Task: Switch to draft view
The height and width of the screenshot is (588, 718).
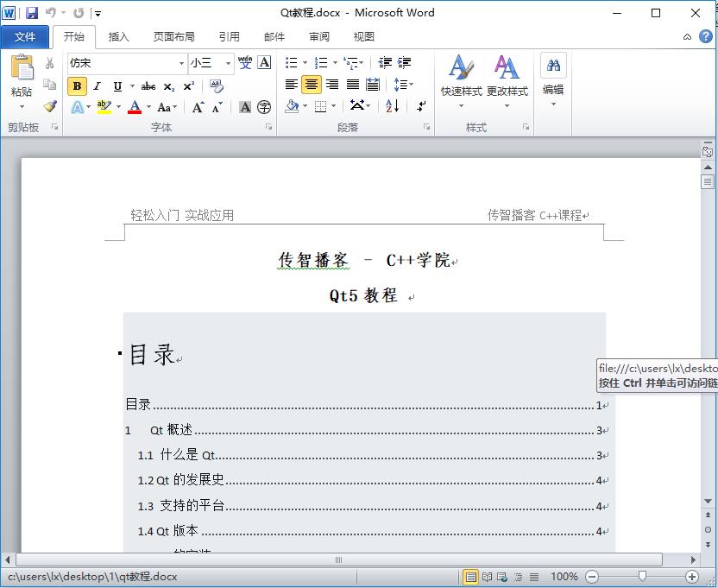Action: point(533,577)
